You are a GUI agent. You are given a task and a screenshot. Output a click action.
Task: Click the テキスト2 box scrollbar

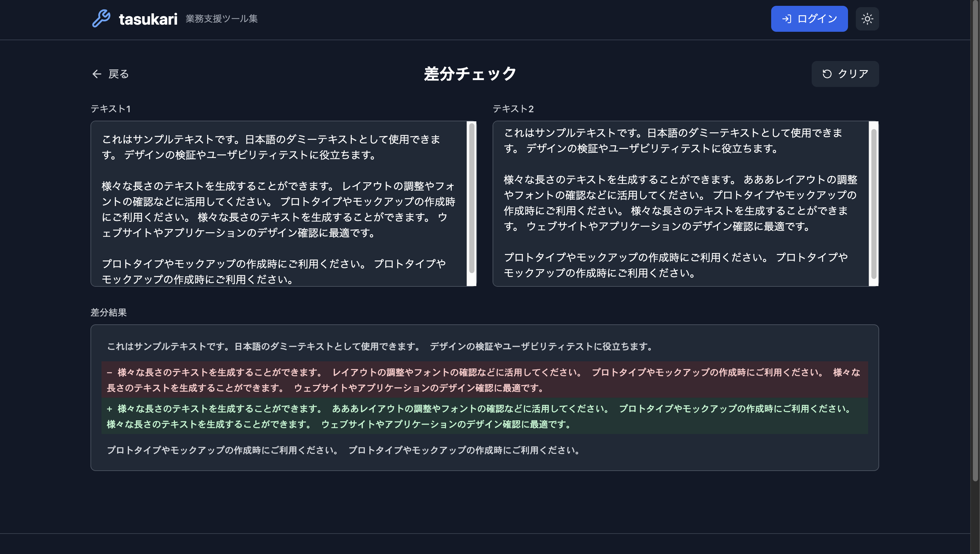point(874,204)
